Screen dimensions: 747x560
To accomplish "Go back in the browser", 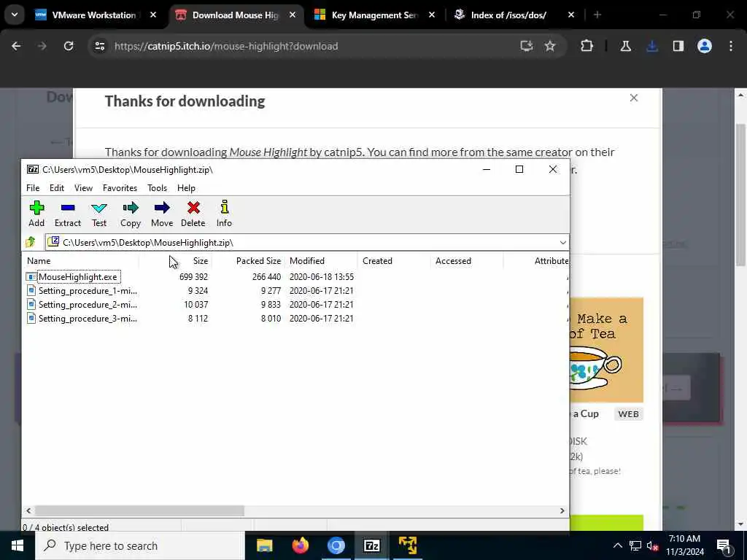I will click(16, 46).
